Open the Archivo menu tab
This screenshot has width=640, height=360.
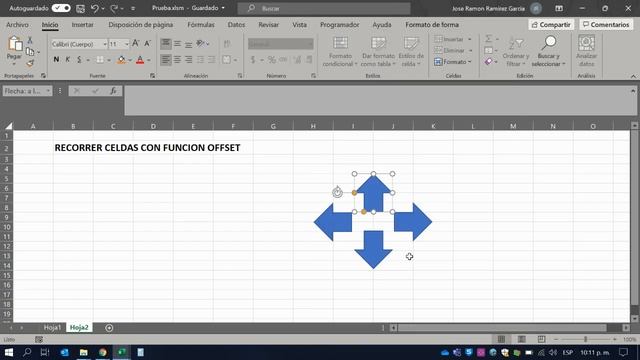click(17, 25)
